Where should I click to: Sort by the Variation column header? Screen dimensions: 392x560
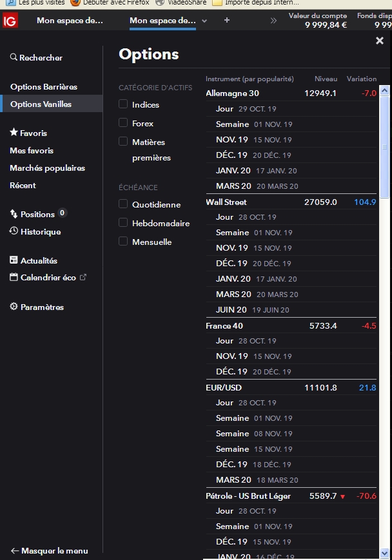coord(362,79)
